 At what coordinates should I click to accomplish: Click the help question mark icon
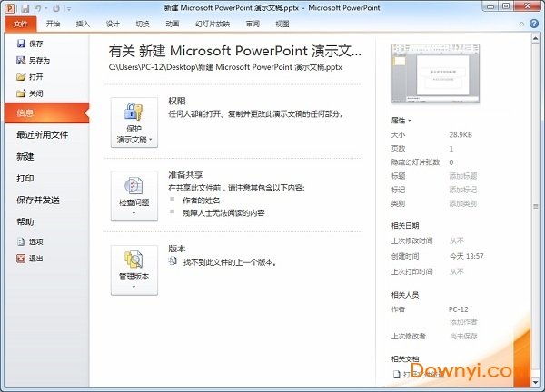click(536, 24)
